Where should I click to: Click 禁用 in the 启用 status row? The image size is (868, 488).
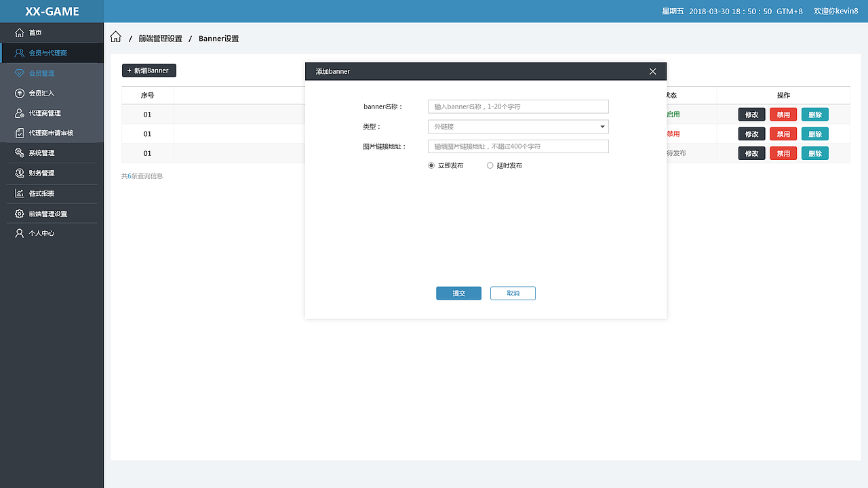tap(783, 115)
